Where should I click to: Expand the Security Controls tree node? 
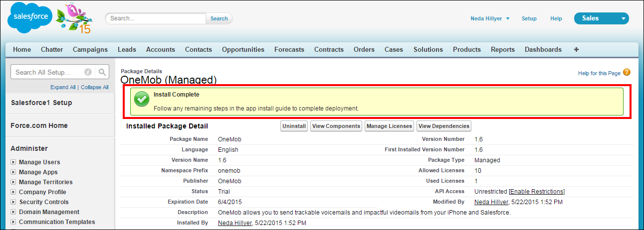[13, 202]
